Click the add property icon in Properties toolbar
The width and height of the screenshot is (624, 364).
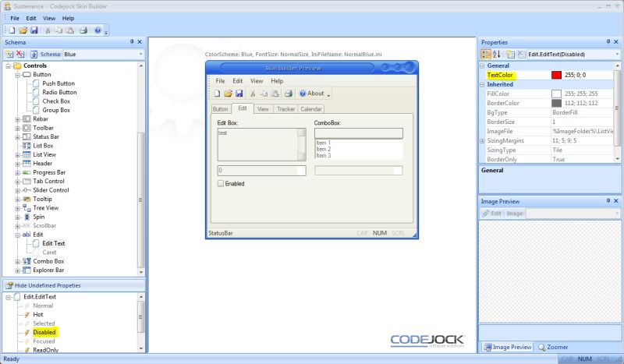[511, 54]
